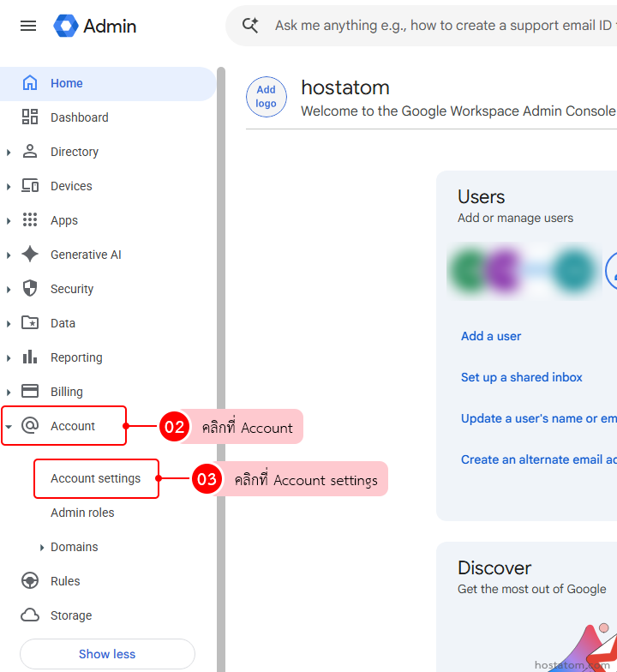The width and height of the screenshot is (617, 672).
Task: Open Dashboard from sidebar
Action: coord(108,117)
